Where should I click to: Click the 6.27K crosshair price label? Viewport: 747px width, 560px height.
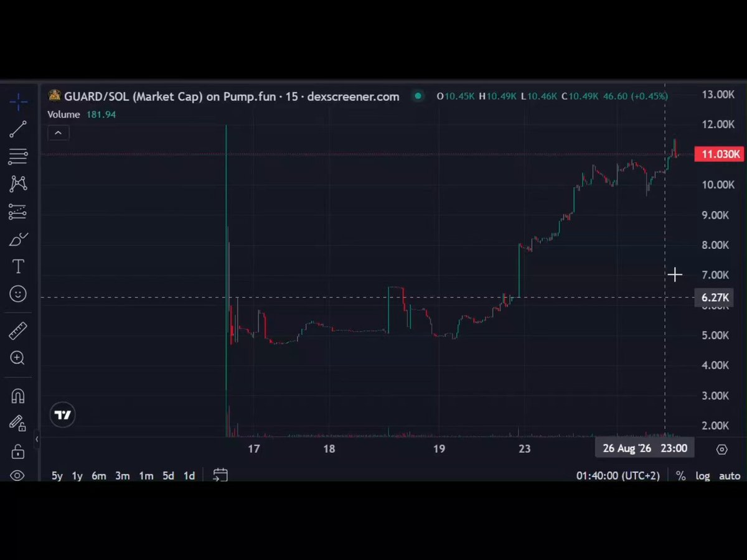(x=715, y=297)
